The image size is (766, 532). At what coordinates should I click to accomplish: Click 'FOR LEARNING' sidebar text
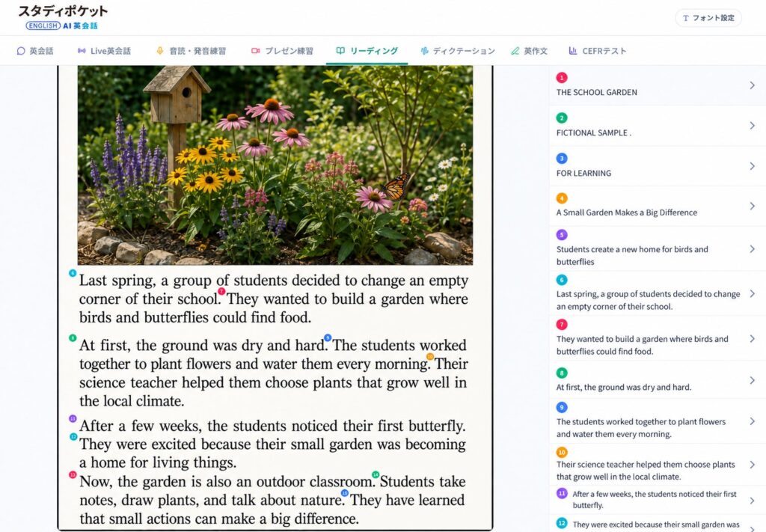pyautogui.click(x=583, y=174)
